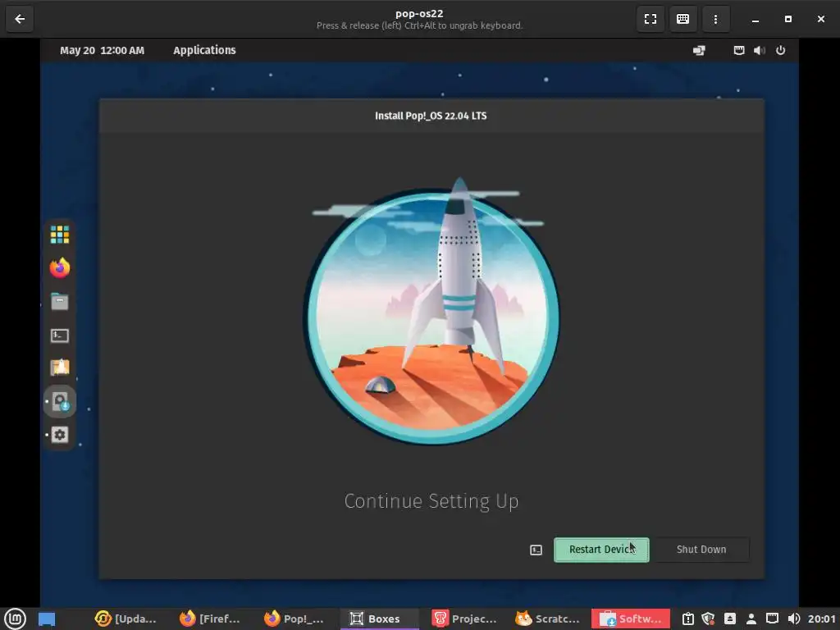Open Terminal from the Pop!_OS dock
Screen dimensions: 840x630
59,336
